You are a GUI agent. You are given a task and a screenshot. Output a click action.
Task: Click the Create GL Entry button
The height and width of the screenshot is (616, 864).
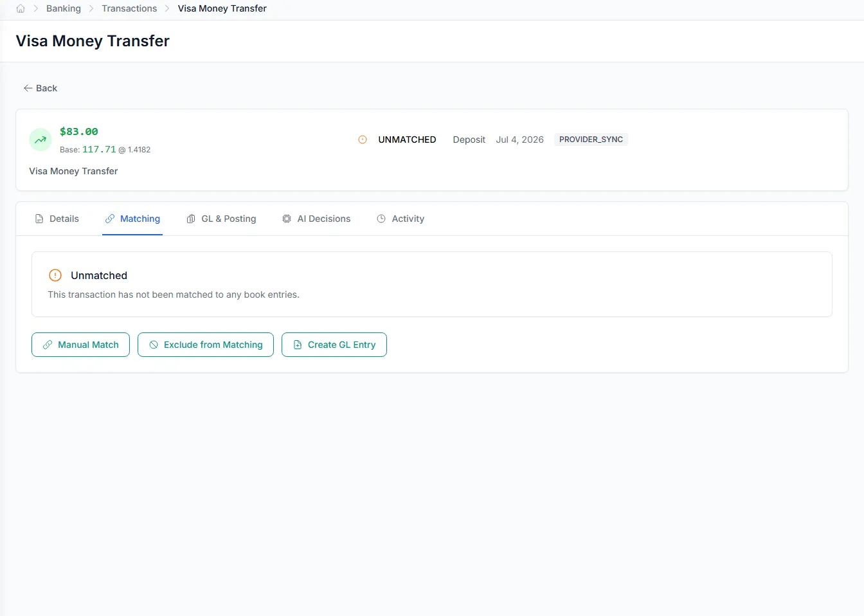[x=334, y=345]
